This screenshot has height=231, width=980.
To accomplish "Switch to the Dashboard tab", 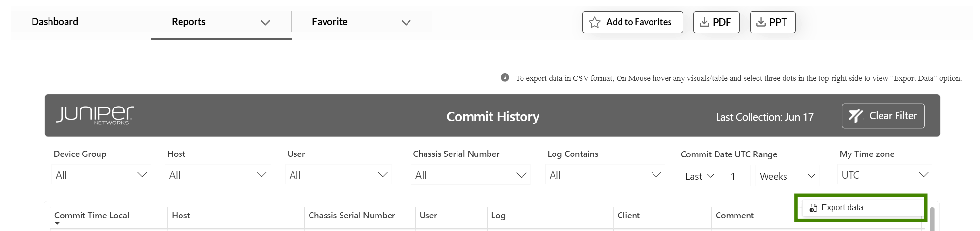I will tap(55, 22).
